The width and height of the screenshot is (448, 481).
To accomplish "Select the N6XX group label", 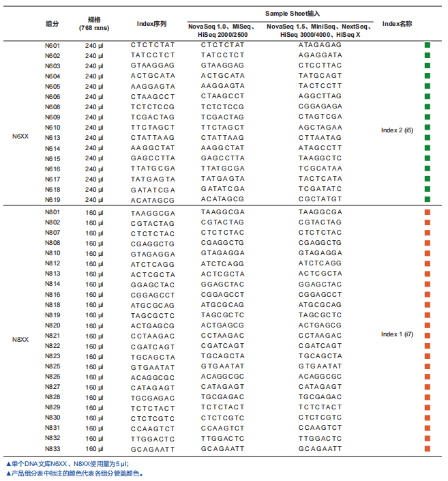I will click(20, 136).
